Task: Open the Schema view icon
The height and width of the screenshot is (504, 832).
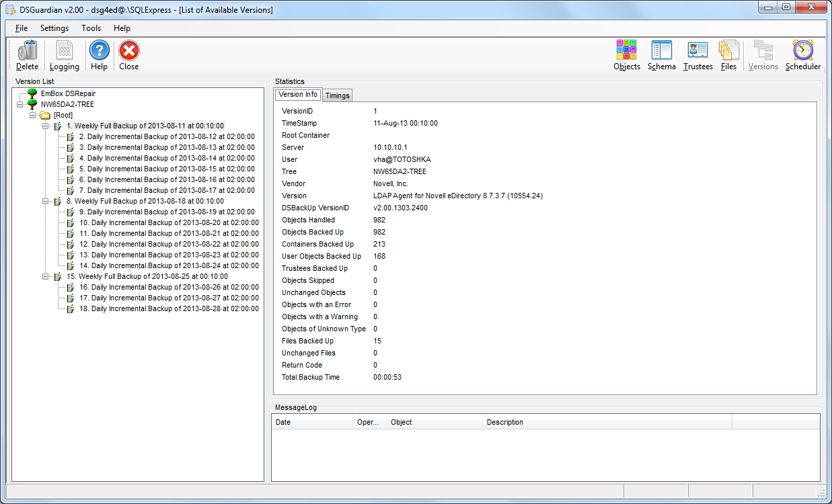Action: 662,50
